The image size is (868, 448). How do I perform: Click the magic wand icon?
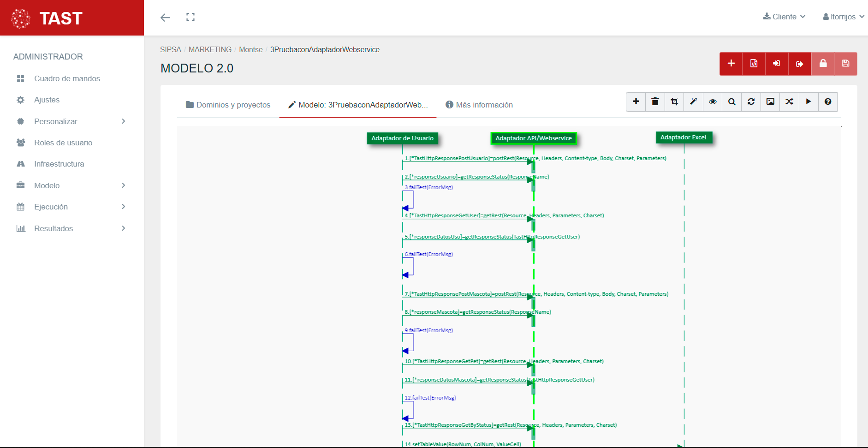click(x=693, y=102)
